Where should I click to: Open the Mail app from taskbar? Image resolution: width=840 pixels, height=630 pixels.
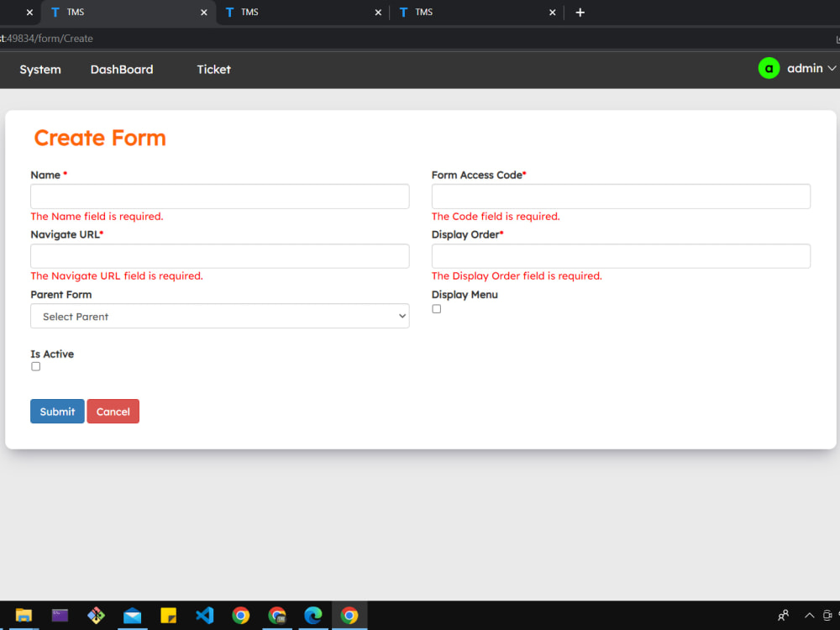[133, 615]
